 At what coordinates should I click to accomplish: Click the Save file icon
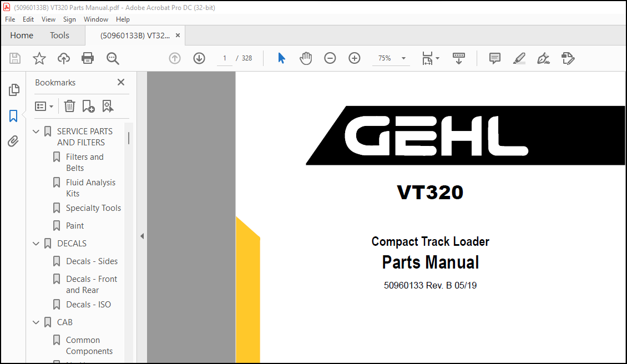[15, 58]
